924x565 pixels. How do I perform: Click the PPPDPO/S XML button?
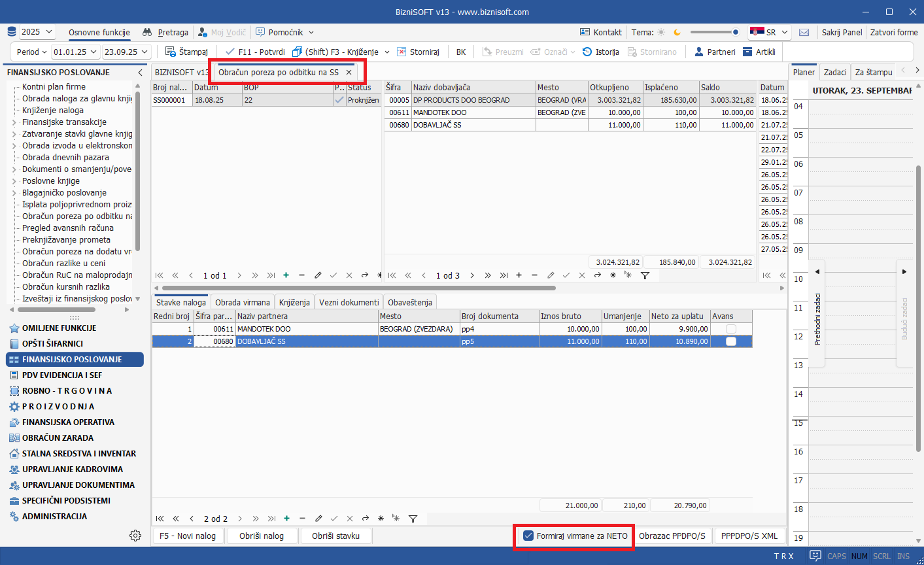[x=749, y=536]
